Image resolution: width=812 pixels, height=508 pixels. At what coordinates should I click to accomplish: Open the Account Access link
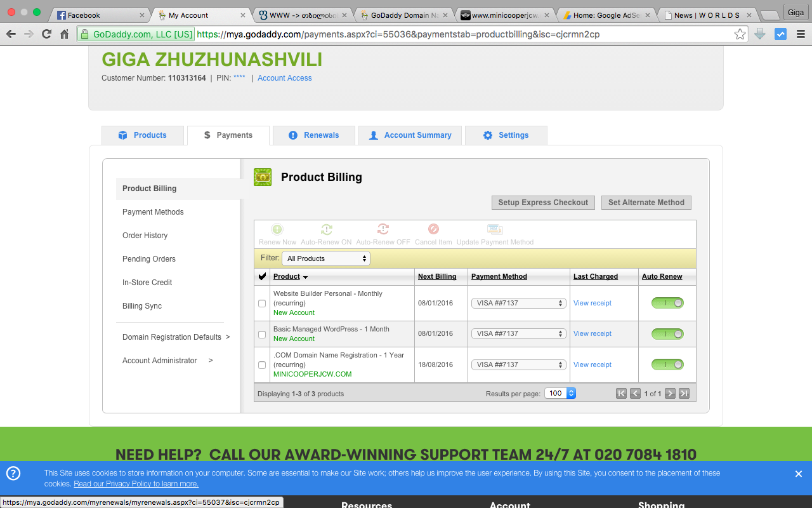(x=285, y=78)
